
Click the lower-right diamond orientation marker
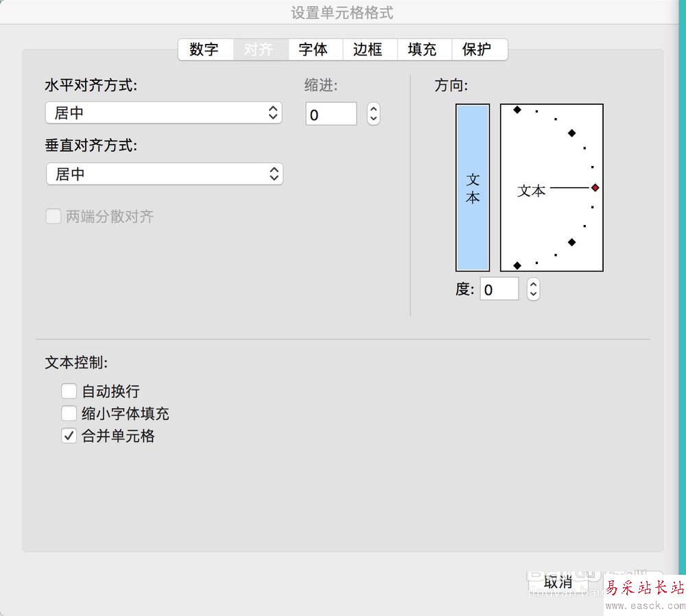point(571,242)
